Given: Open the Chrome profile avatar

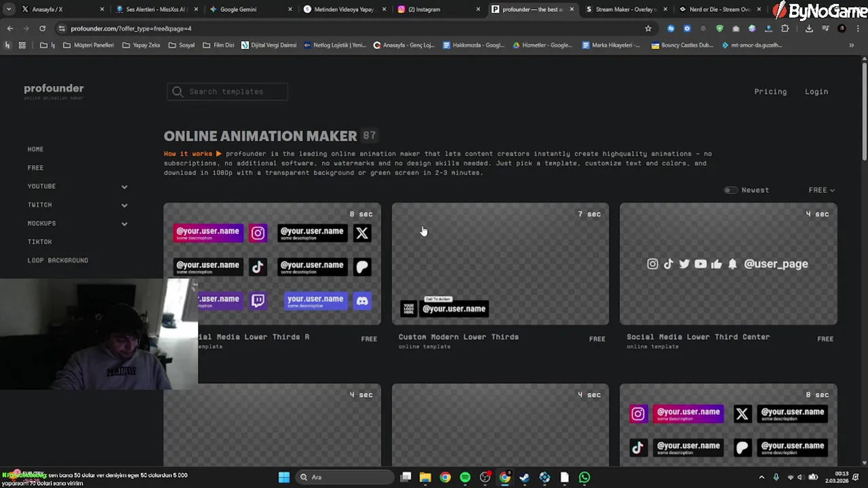Looking at the screenshot, I should click(x=842, y=28).
